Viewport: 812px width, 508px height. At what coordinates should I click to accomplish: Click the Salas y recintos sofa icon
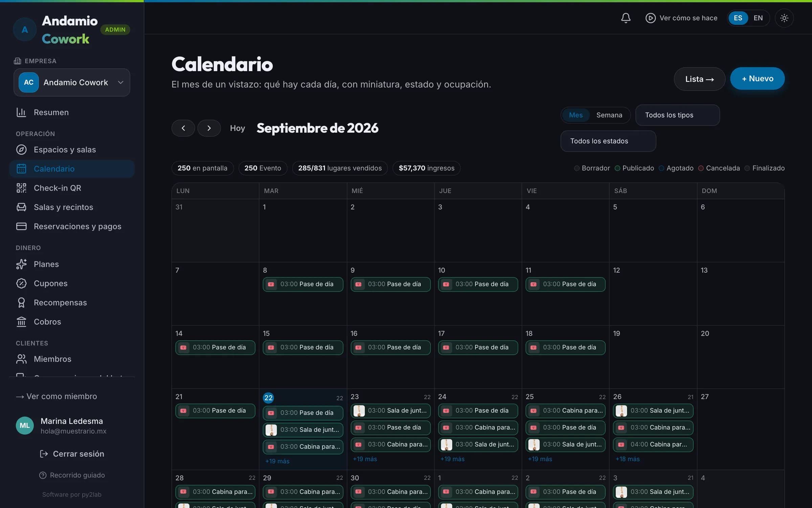point(21,207)
